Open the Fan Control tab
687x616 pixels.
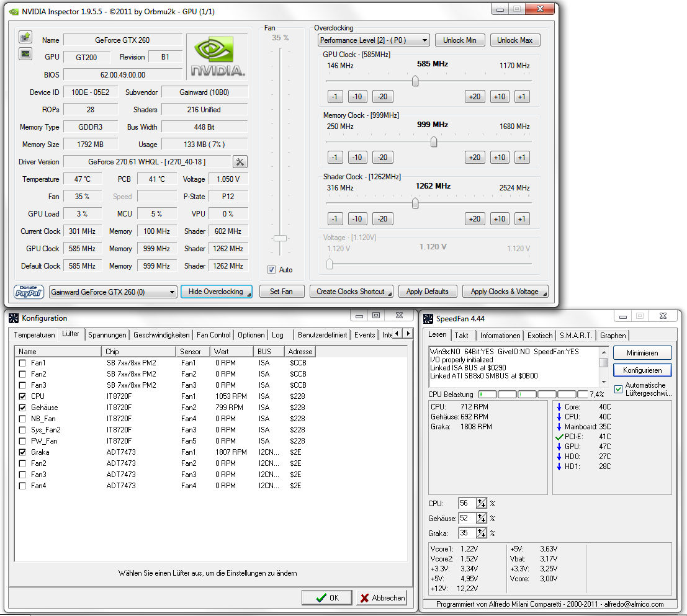pyautogui.click(x=214, y=335)
